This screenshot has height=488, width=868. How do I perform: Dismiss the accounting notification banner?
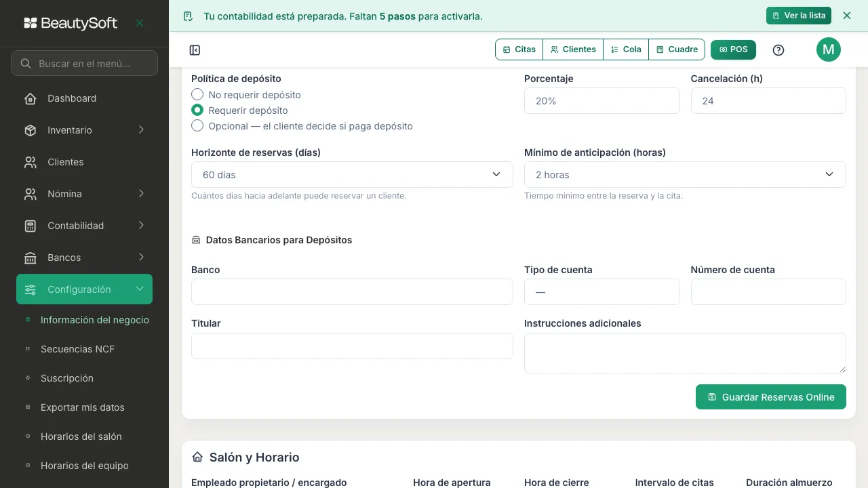click(x=847, y=16)
